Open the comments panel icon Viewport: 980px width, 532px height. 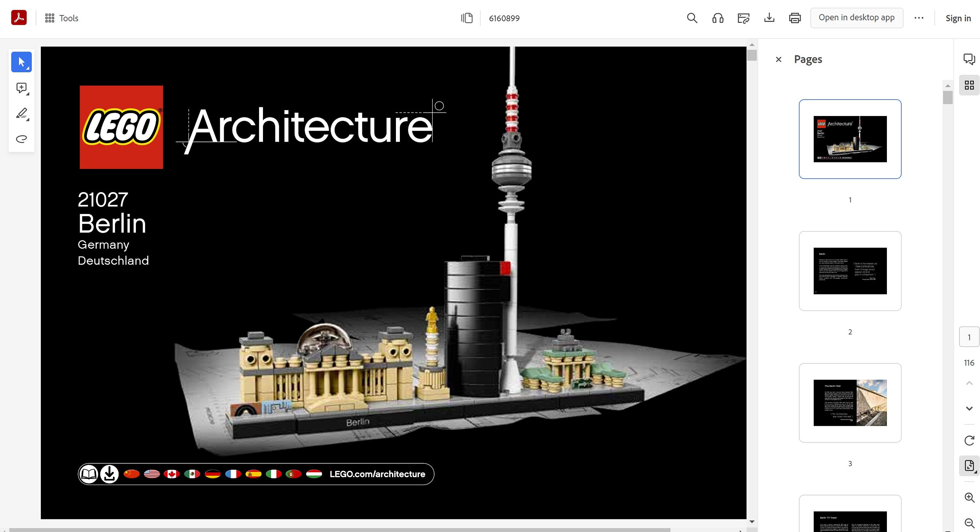click(x=969, y=59)
